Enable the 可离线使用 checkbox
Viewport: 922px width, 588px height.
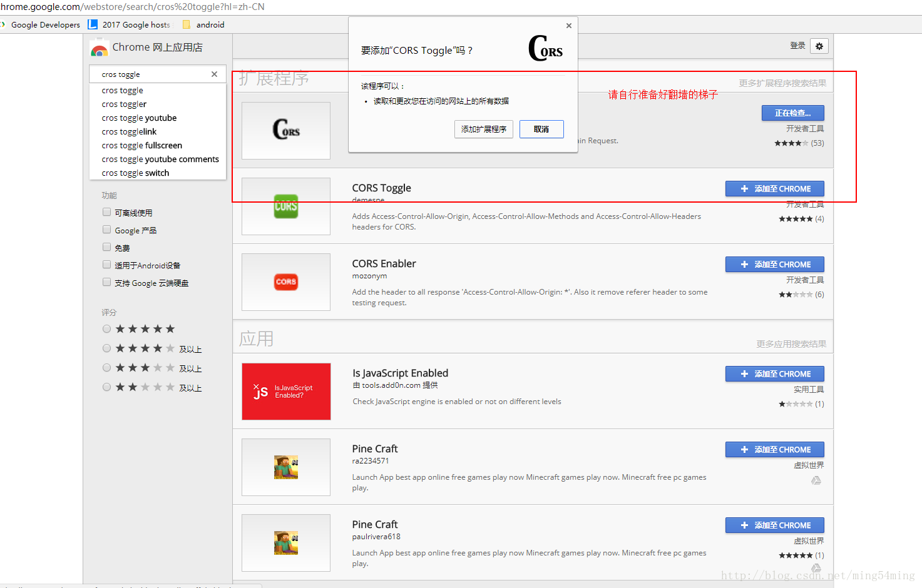click(106, 212)
